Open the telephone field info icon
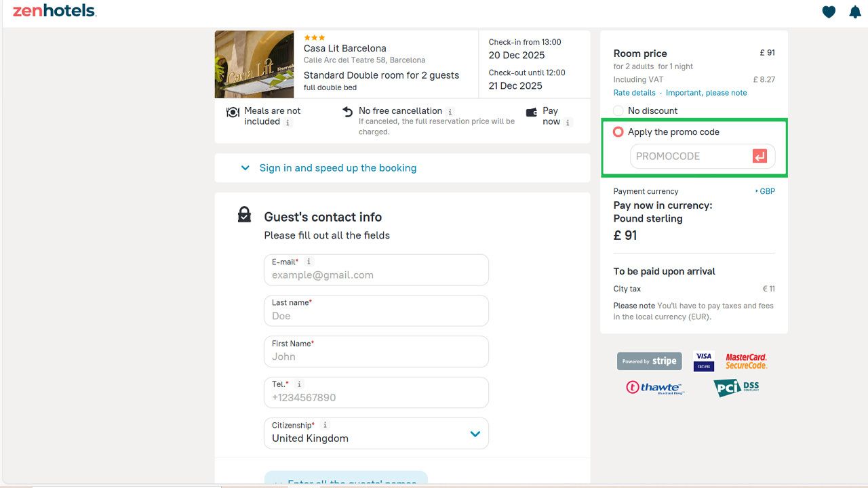 click(x=298, y=384)
